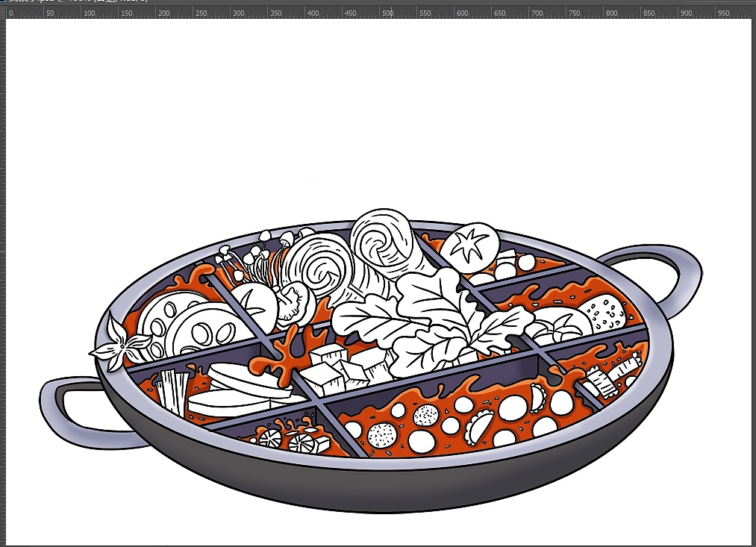Click the 0 mark on horizontal ruler
Image resolution: width=756 pixels, height=547 pixels.
[11, 13]
